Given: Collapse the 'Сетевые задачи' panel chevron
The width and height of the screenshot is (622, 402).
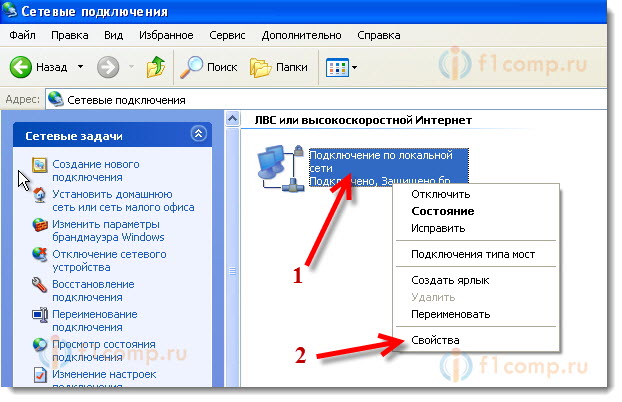Looking at the screenshot, I should pyautogui.click(x=198, y=133).
